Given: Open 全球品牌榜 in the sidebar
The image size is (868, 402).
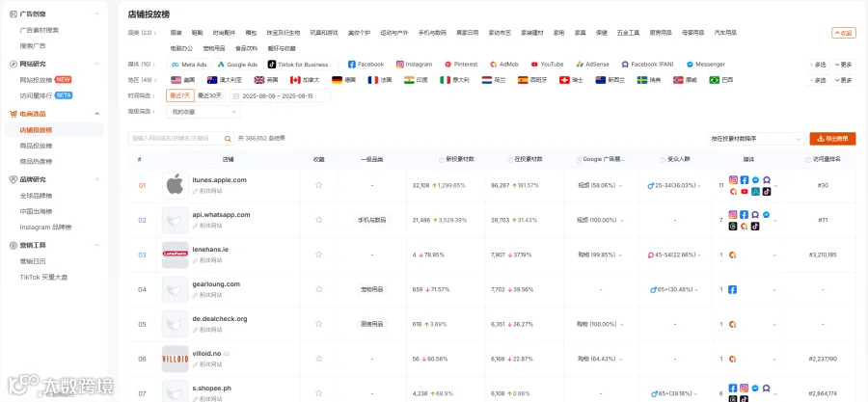Looking at the screenshot, I should [x=36, y=195].
